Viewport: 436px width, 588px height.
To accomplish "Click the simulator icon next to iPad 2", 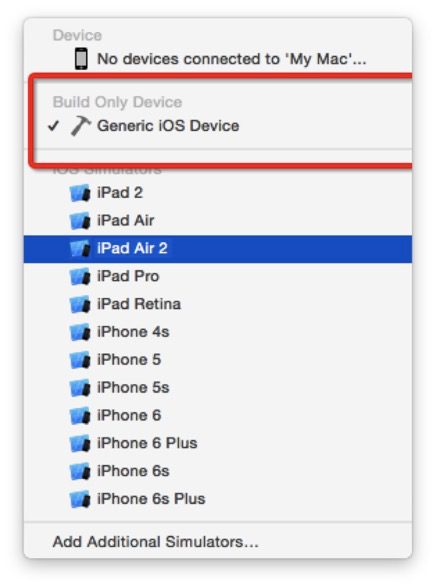I will click(80, 193).
